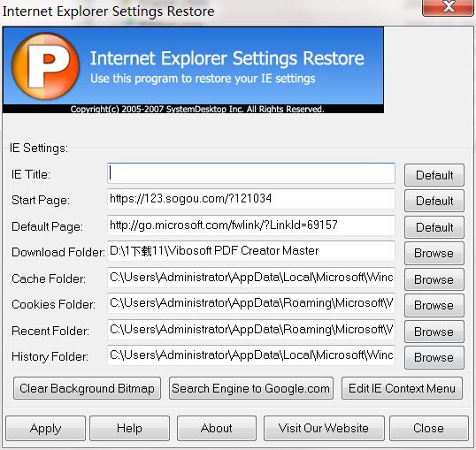Click the History Folder path field
This screenshot has height=450, width=476.
pyautogui.click(x=251, y=355)
